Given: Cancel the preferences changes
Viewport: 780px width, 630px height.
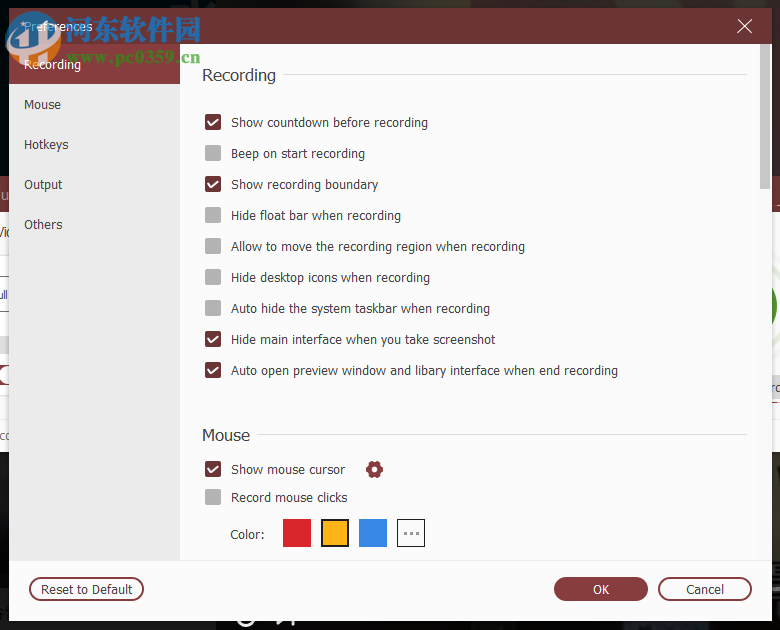Looking at the screenshot, I should click(705, 589).
